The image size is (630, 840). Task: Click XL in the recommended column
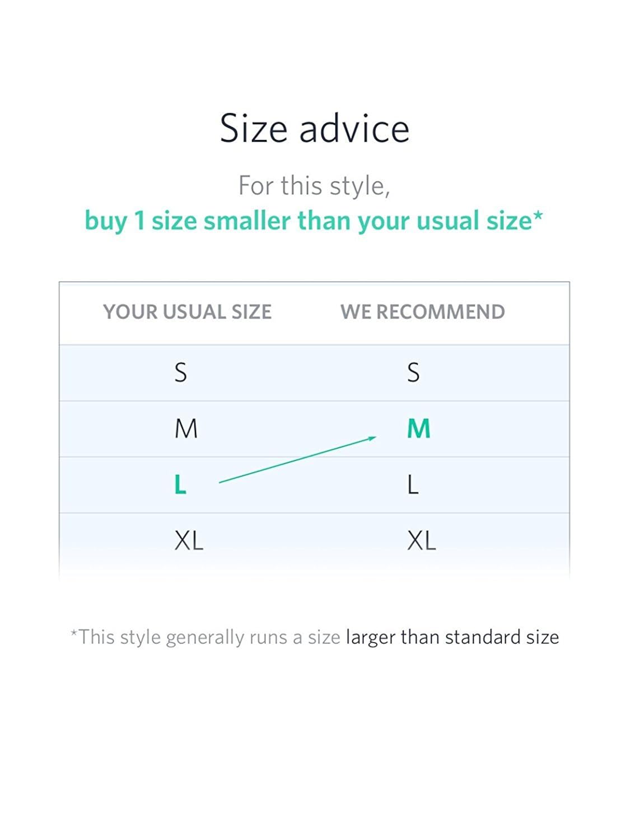pos(421,541)
